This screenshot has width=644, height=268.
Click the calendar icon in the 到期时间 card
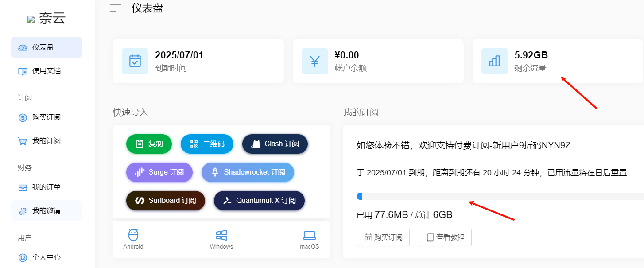(135, 61)
